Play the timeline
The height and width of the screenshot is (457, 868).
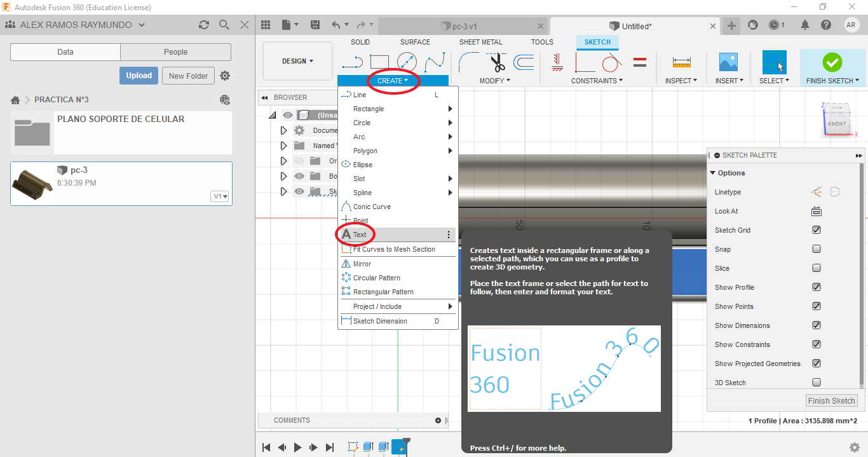[x=297, y=447]
